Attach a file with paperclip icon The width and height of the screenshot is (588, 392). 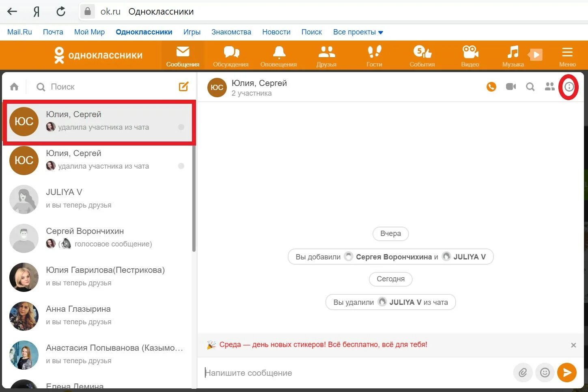(x=523, y=373)
